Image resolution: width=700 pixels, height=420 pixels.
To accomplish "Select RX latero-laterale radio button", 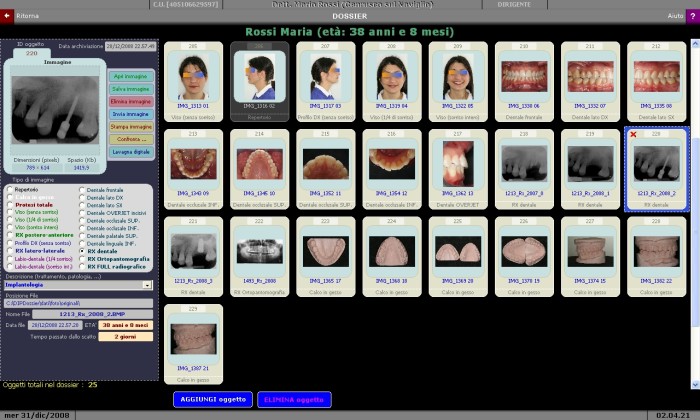I will [10, 251].
